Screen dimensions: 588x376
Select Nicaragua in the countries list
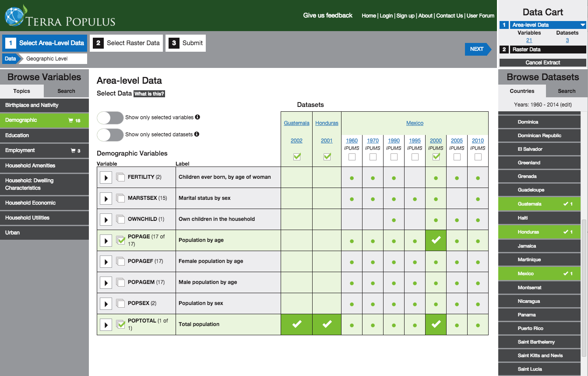coord(528,302)
